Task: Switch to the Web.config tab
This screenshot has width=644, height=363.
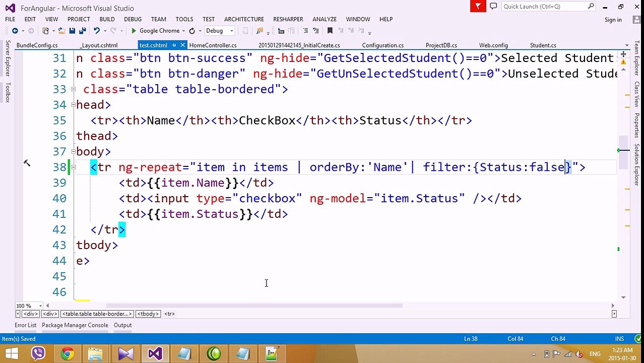Action: pos(493,45)
